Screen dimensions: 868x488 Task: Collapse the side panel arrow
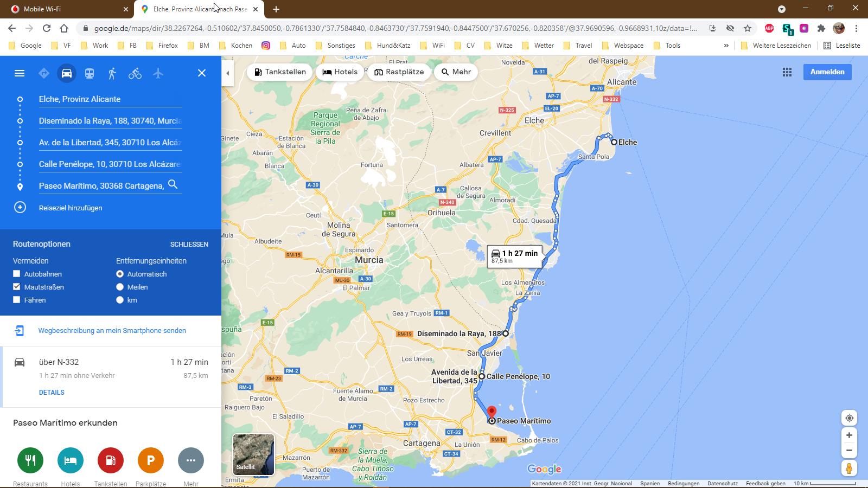pos(228,73)
